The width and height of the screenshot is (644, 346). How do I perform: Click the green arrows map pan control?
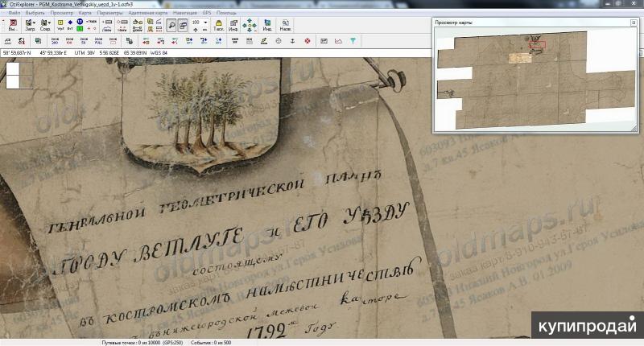pos(250,26)
